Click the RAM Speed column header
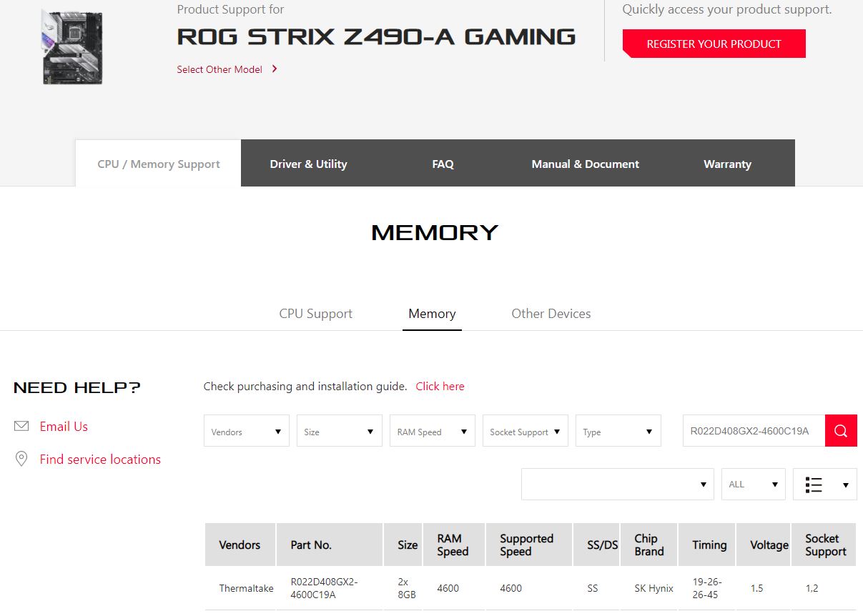This screenshot has height=616, width=863. (x=454, y=545)
